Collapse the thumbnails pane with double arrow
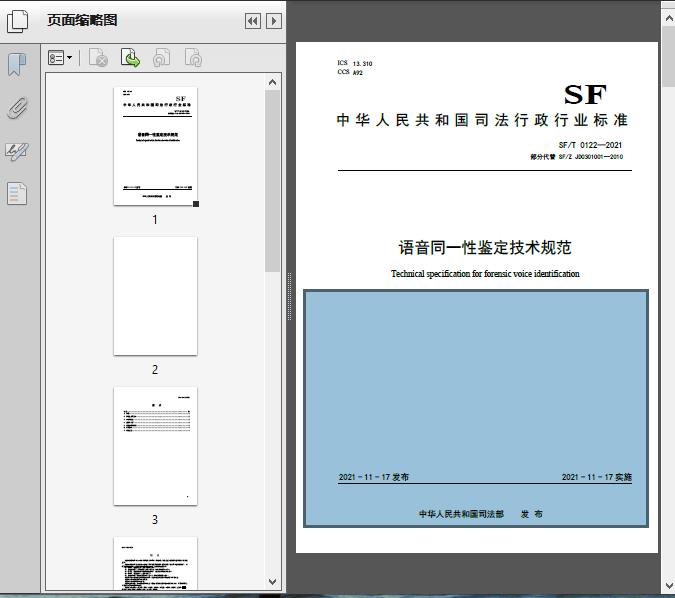The height and width of the screenshot is (598, 675). [253, 21]
